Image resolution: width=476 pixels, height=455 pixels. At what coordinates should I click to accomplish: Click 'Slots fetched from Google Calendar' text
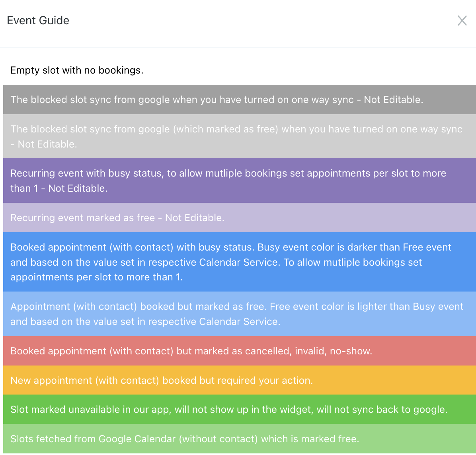click(93, 439)
